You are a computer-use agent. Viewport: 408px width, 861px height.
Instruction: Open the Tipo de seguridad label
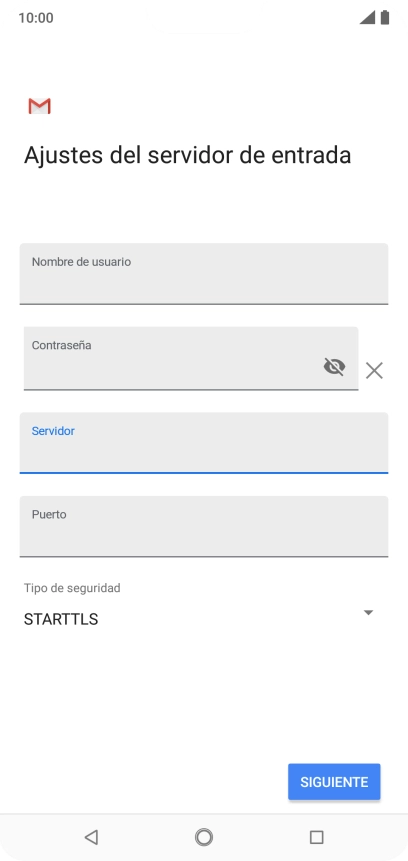(72, 588)
